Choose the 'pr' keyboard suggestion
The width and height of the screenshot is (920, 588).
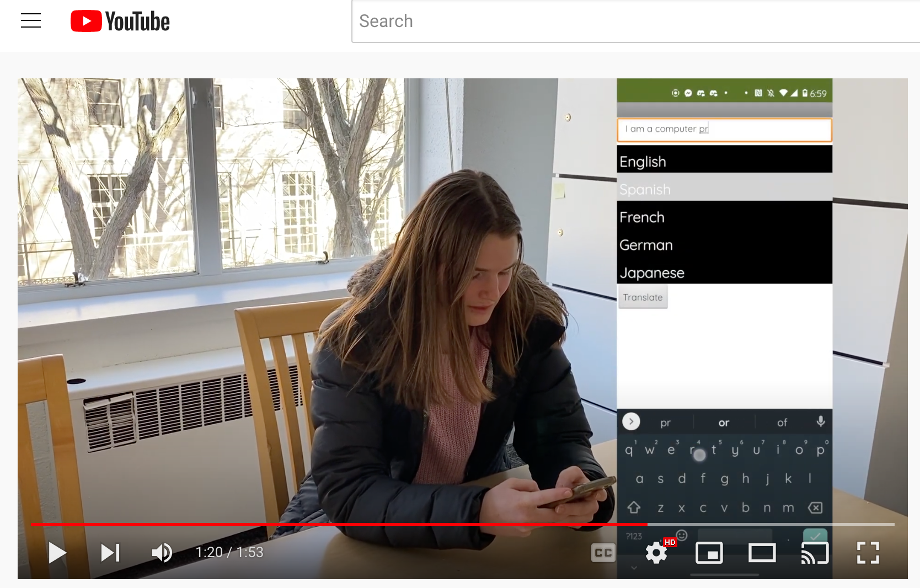click(666, 423)
